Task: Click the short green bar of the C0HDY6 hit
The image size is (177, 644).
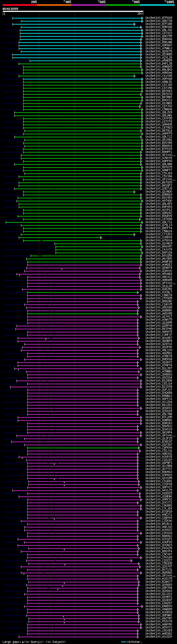Action: pos(60,237)
